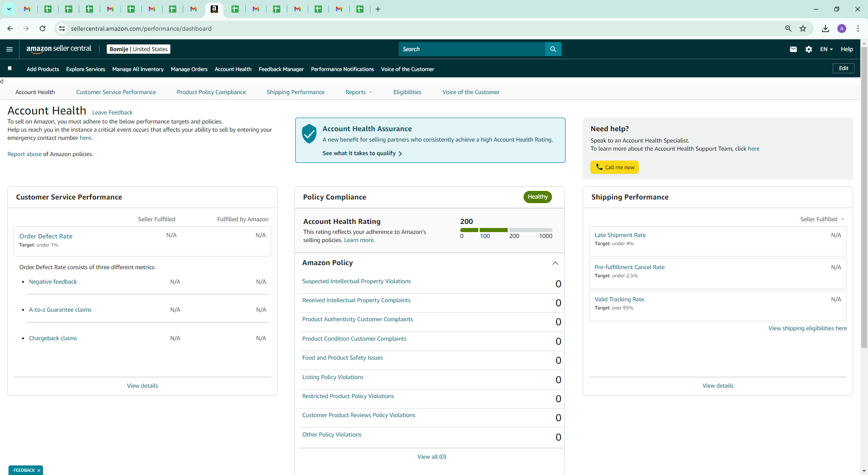This screenshot has width=868, height=475.
Task: Click View all (0) policy violations
Action: coord(432,457)
